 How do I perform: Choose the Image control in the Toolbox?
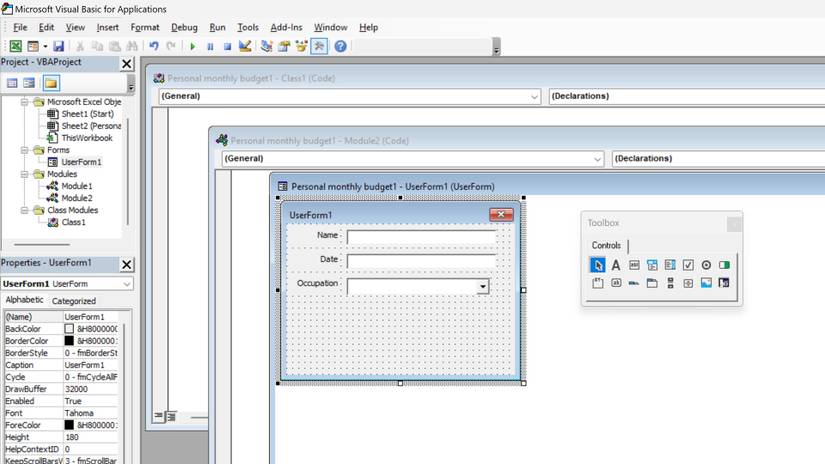[x=706, y=283]
